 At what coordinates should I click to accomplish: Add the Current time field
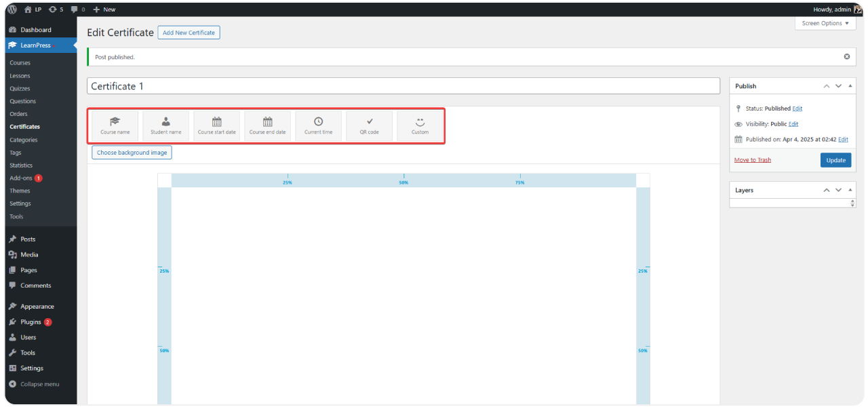(318, 125)
